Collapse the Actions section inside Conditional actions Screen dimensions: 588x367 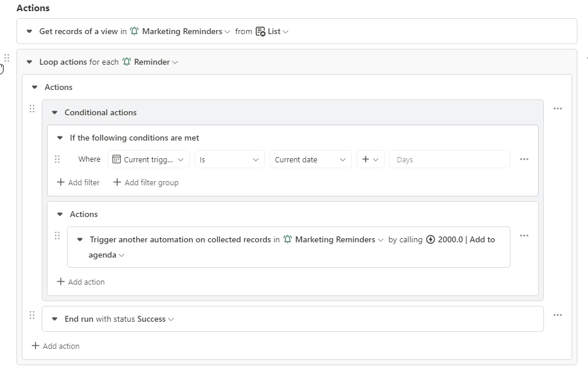[x=60, y=214]
